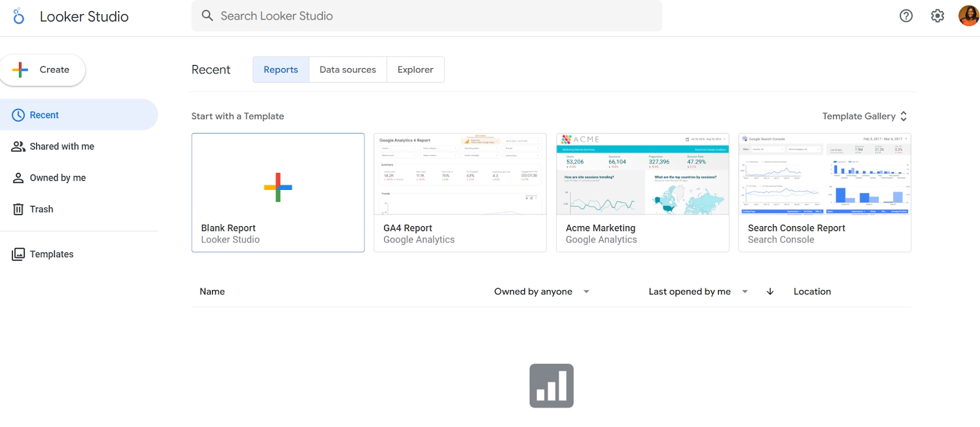Screen dimensions: 980x427
Task: Click the Acme Marketing title text
Action: pos(601,228)
